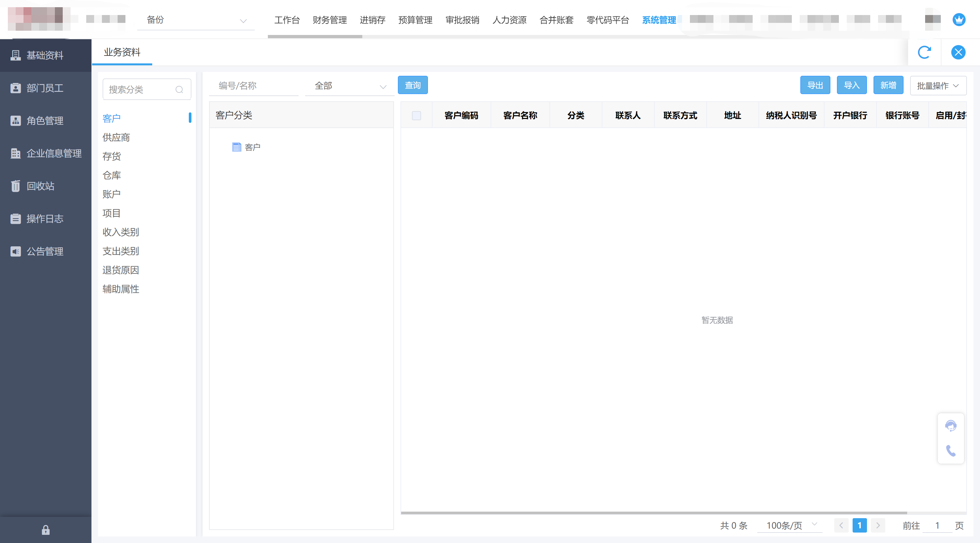Click the 前往 page number input
This screenshot has width=980, height=543.
(x=938, y=525)
